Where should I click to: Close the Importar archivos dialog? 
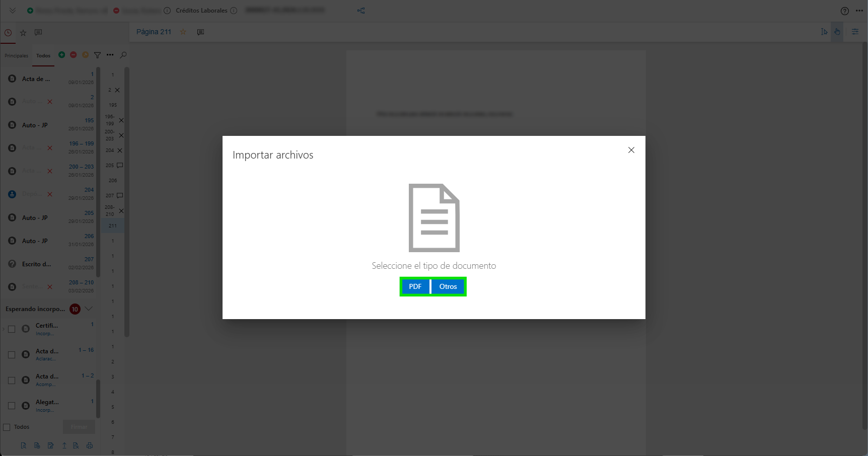(x=631, y=150)
